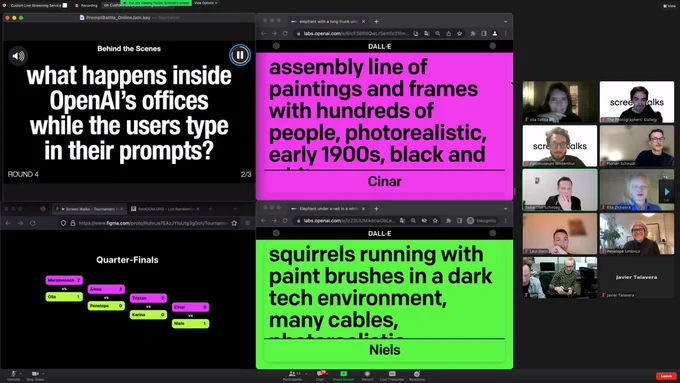Go back in the Firefox Figma window
The image size is (680, 383).
(x=8, y=223)
